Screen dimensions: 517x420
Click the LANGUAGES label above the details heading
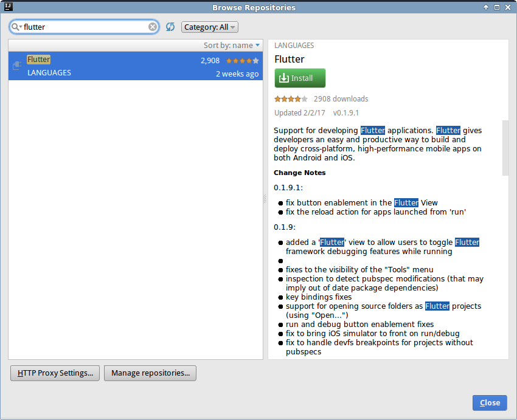pyautogui.click(x=294, y=46)
